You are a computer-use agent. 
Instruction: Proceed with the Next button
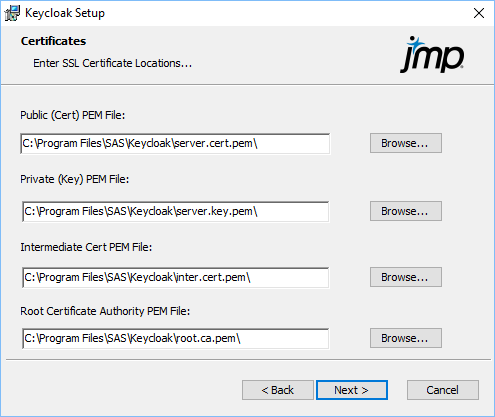352,390
